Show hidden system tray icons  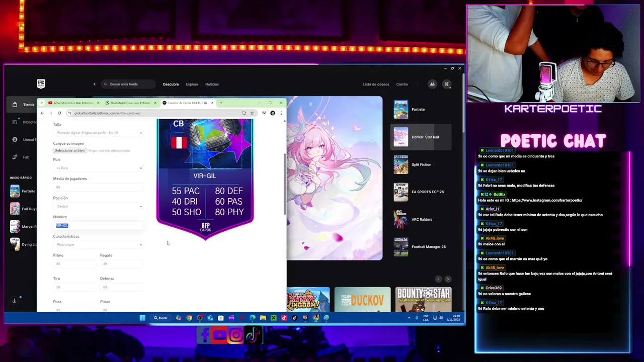click(x=409, y=318)
